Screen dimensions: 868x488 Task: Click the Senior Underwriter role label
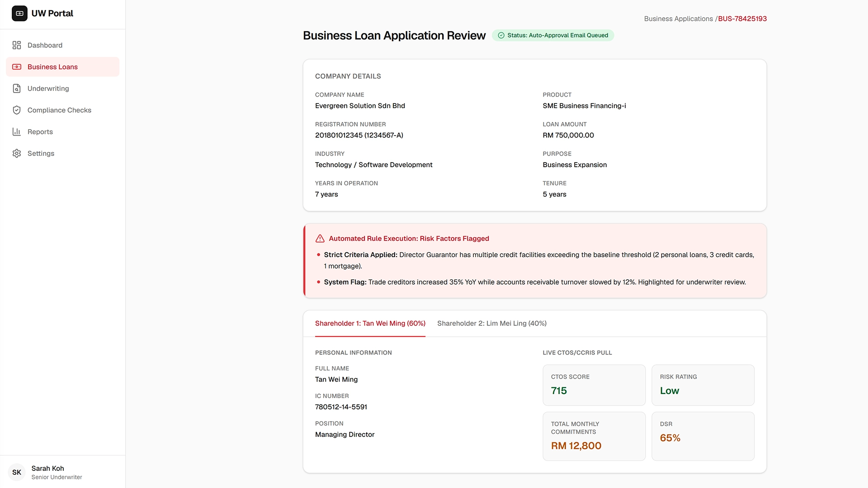click(57, 477)
